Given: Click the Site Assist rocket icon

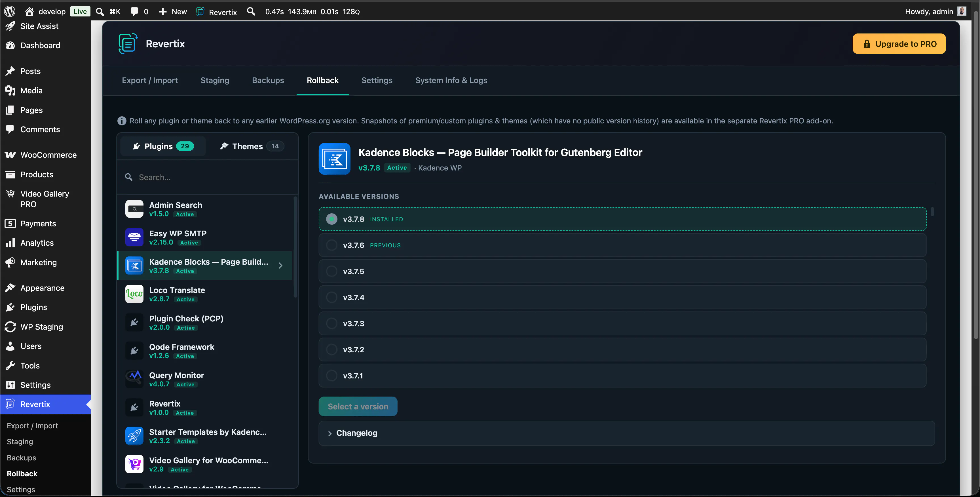Looking at the screenshot, I should coord(10,26).
